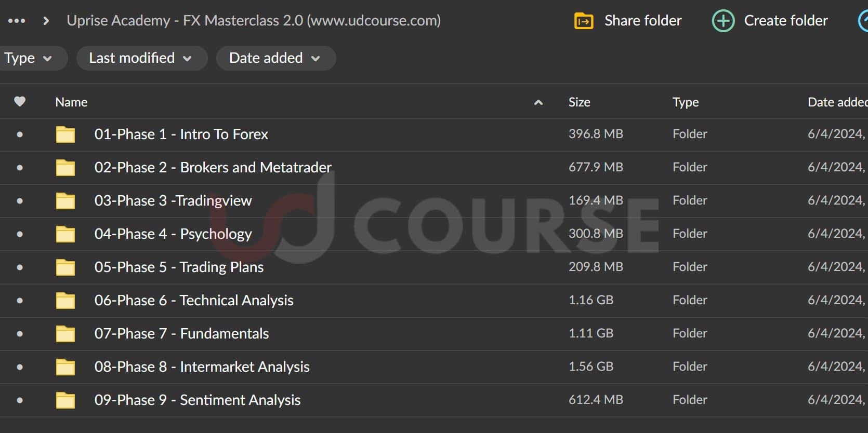Sort by the Size column header

[x=579, y=102]
